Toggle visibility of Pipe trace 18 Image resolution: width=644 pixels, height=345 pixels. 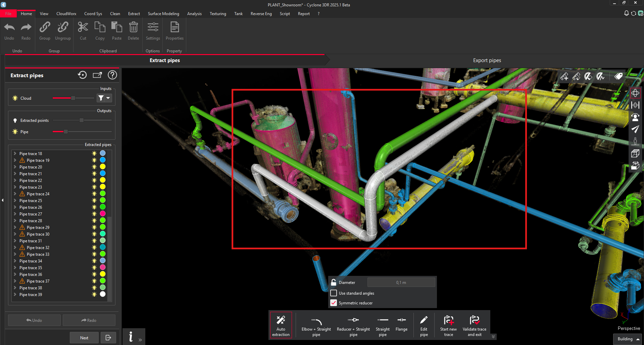[94, 153]
